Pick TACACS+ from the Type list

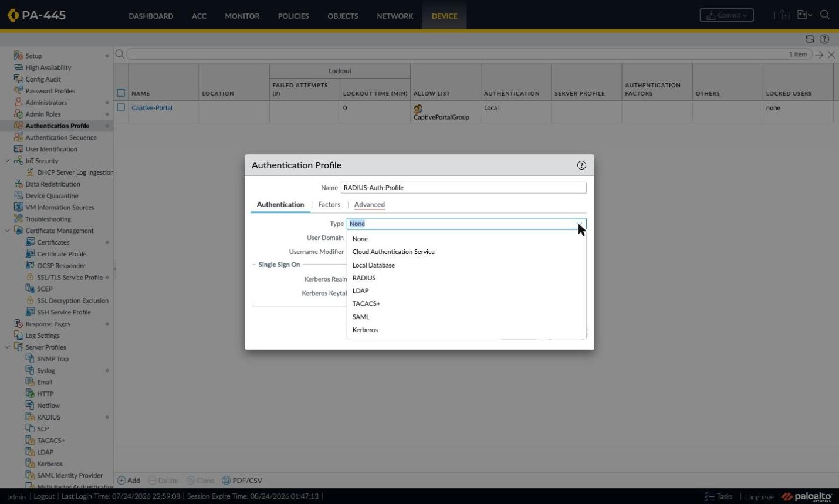pyautogui.click(x=466, y=304)
